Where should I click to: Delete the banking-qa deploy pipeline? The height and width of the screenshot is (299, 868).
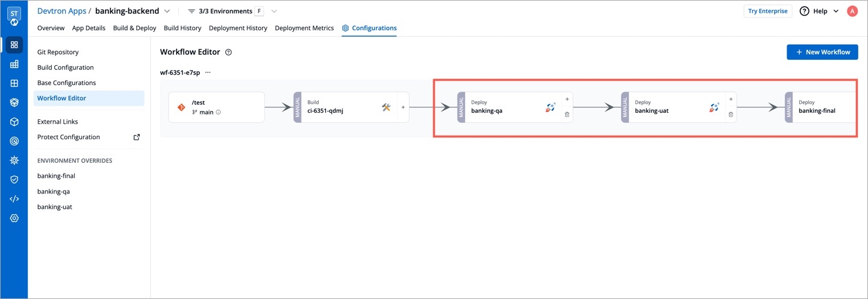(567, 115)
